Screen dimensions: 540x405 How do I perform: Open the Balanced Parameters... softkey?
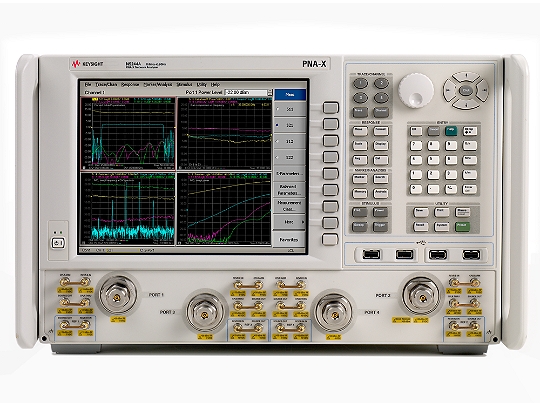tap(290, 190)
